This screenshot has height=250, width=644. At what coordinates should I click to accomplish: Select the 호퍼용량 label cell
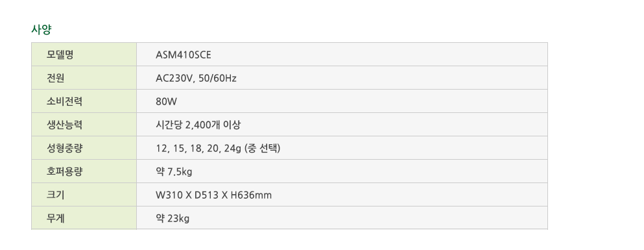84,171
